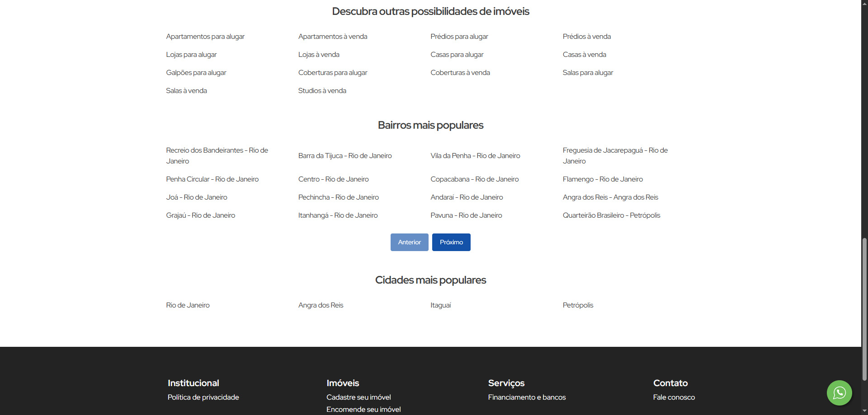
Task: Choose Flamengo - Rio de Janeiro link
Action: [602, 179]
